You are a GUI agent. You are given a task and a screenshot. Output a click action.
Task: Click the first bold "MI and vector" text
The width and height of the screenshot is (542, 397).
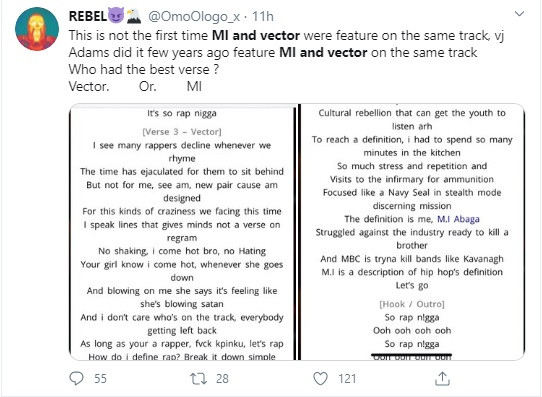[x=256, y=35]
